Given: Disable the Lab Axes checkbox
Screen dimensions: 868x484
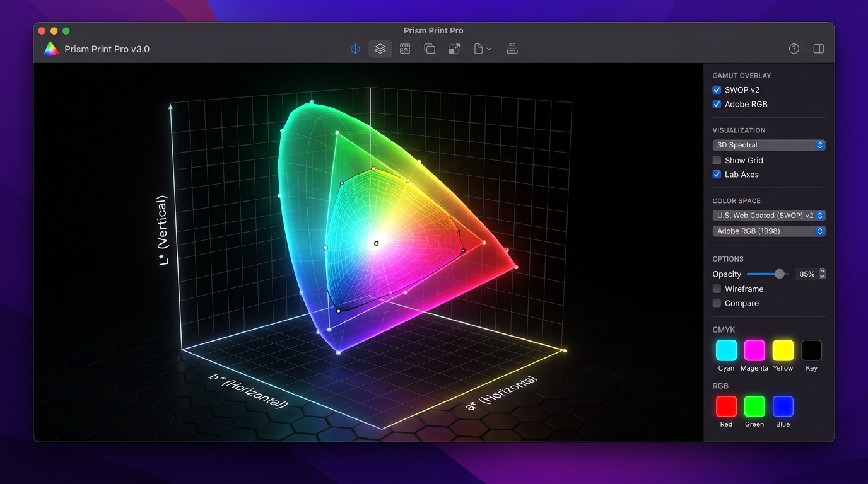Looking at the screenshot, I should [717, 175].
